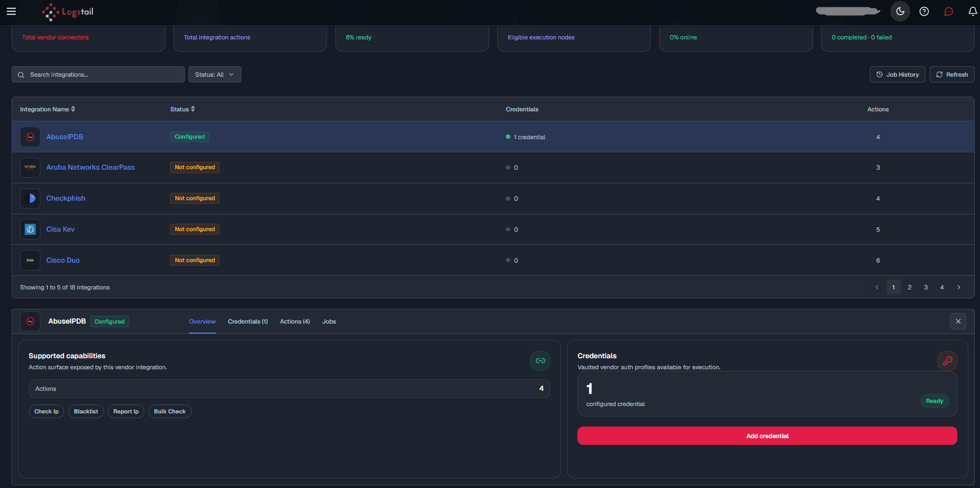Toggle dark mode with moon icon
980x488 pixels.
coord(900,12)
